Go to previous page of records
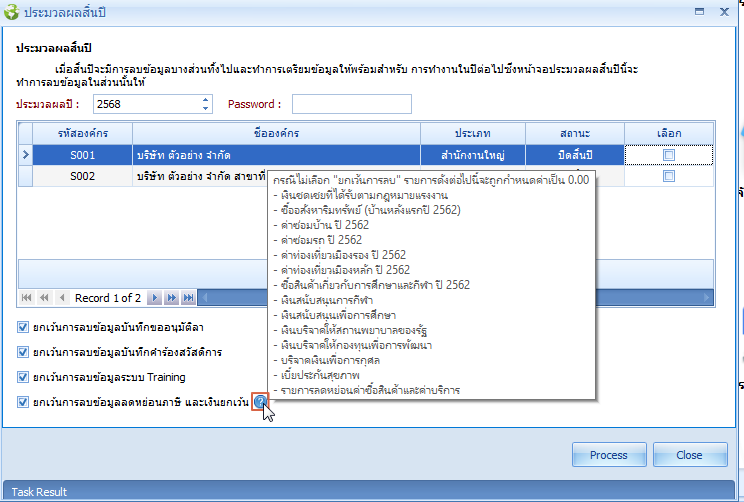 [43, 298]
